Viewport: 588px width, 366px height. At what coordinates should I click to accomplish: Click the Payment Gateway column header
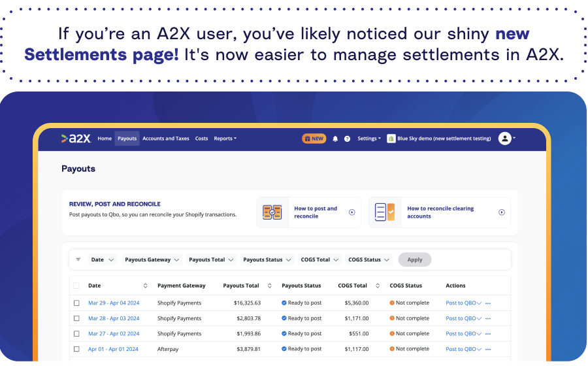pyautogui.click(x=182, y=286)
